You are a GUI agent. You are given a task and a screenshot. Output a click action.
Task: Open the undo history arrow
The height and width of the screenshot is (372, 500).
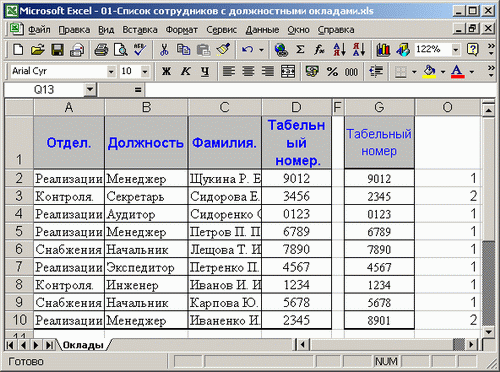(x=261, y=50)
